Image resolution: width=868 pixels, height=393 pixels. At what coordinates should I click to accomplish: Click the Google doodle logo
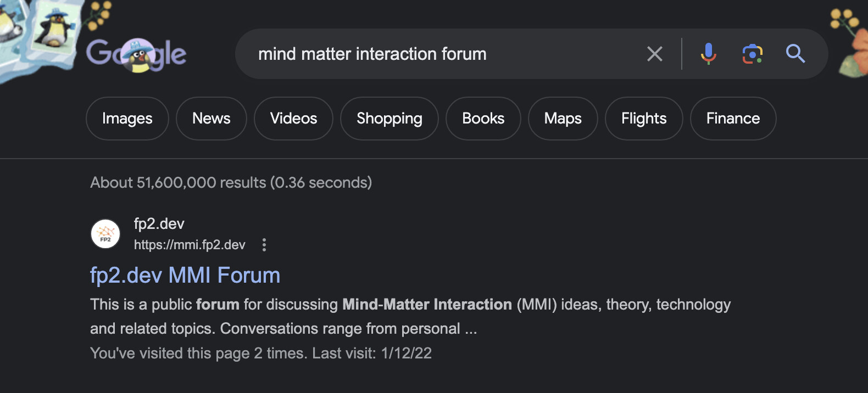(x=136, y=54)
